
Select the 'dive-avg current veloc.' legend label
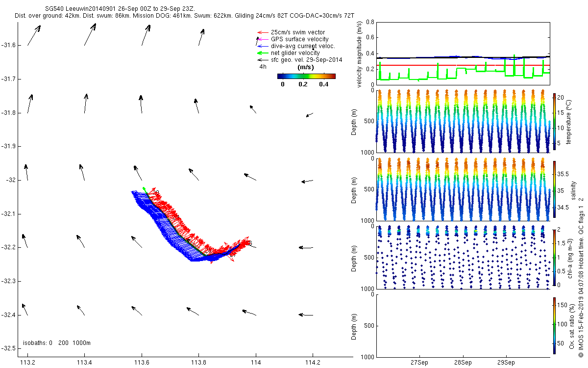pos(303,46)
